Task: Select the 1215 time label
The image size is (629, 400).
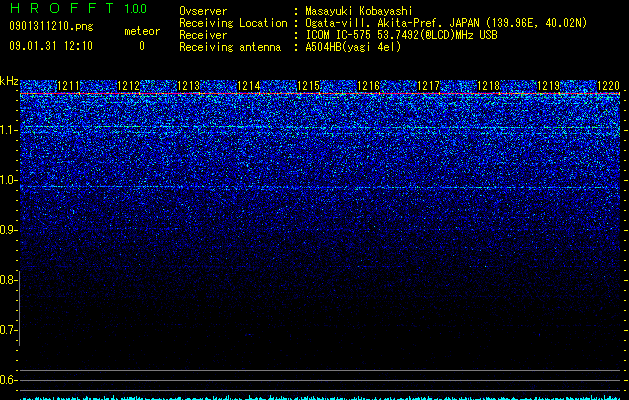Action: tap(308, 86)
